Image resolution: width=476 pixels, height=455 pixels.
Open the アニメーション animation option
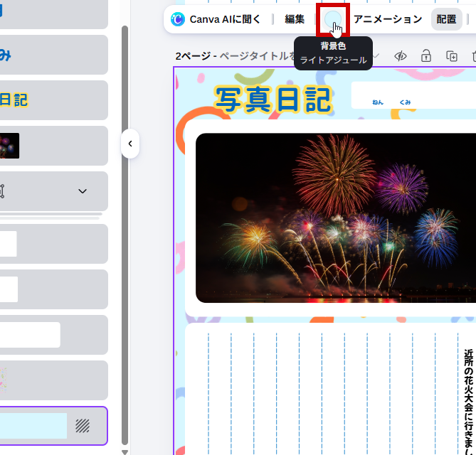tap(388, 19)
